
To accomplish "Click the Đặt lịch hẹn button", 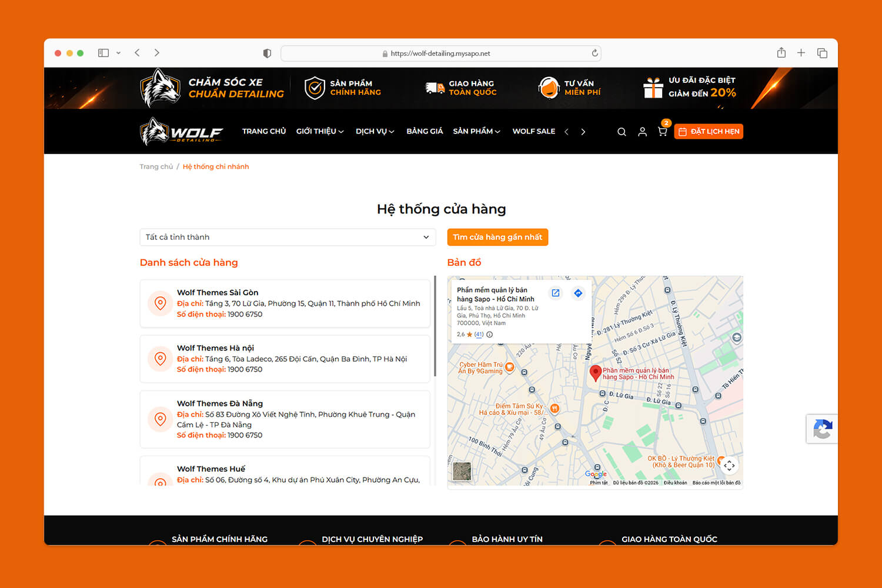I will pyautogui.click(x=709, y=131).
